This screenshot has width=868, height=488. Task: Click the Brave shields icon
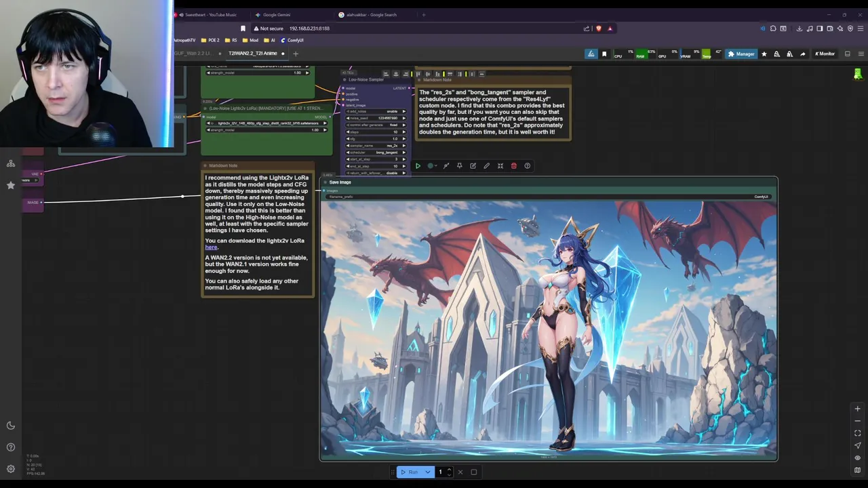598,28
